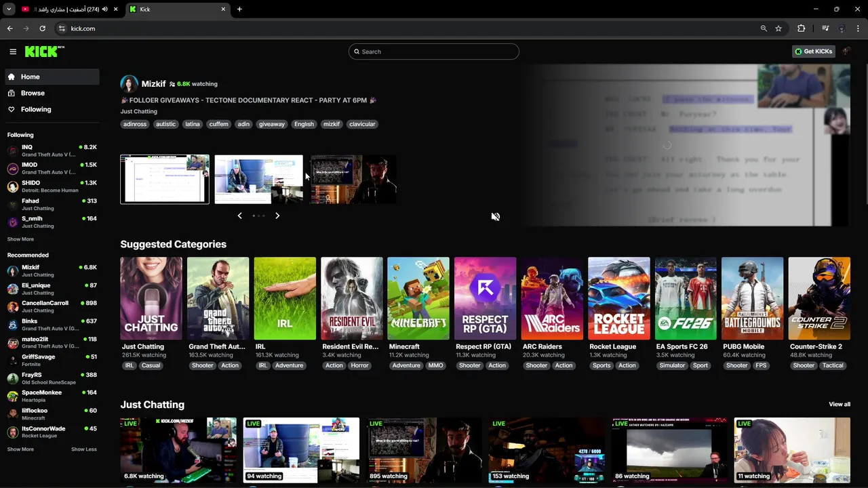Open SHIDO channel in Following list
Screen dimensions: 868x488
[x=52, y=186]
